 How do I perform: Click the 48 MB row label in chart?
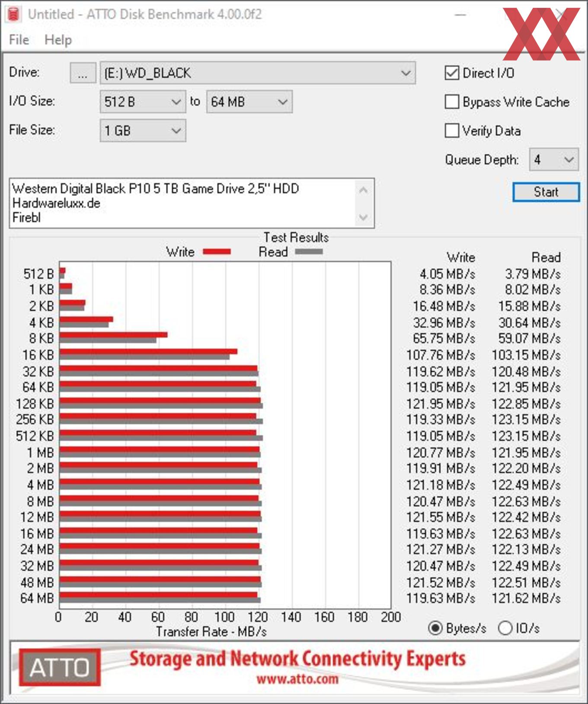pos(37,582)
